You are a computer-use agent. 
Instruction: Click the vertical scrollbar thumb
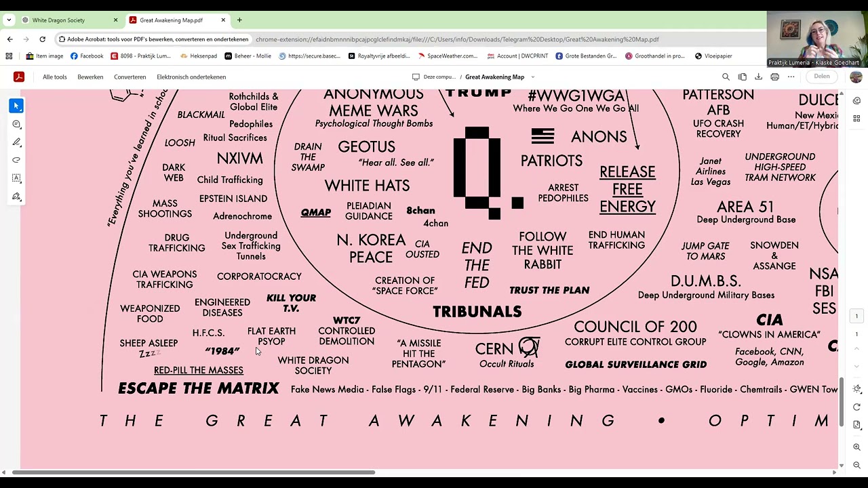842,402
